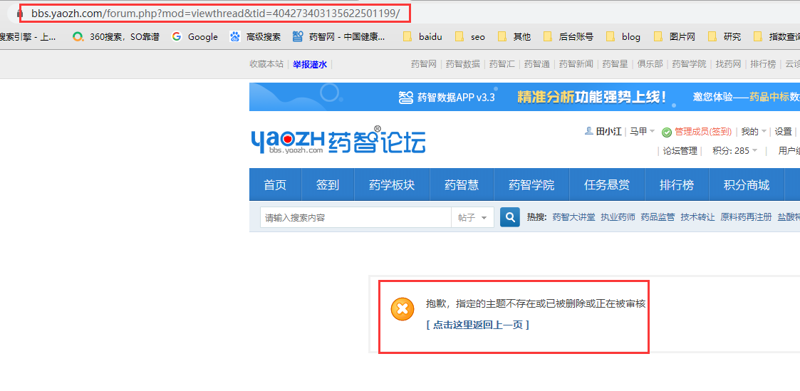Open user profile 田小江

(609, 132)
